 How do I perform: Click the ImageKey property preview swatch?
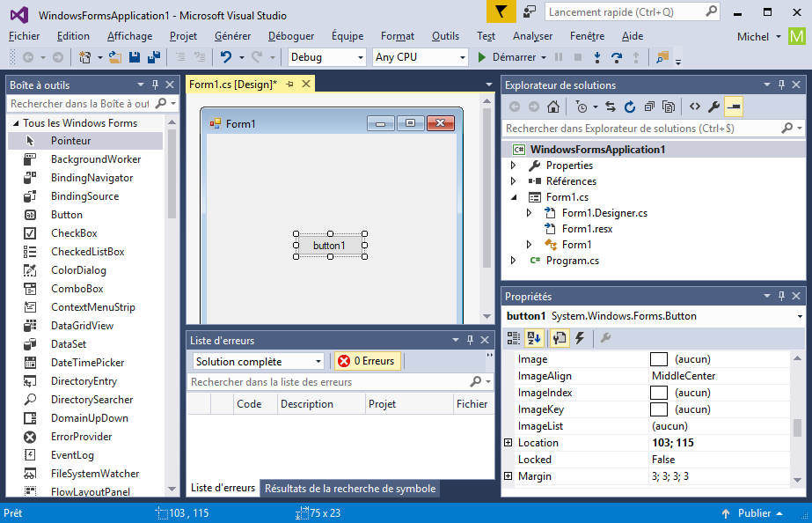(x=658, y=409)
